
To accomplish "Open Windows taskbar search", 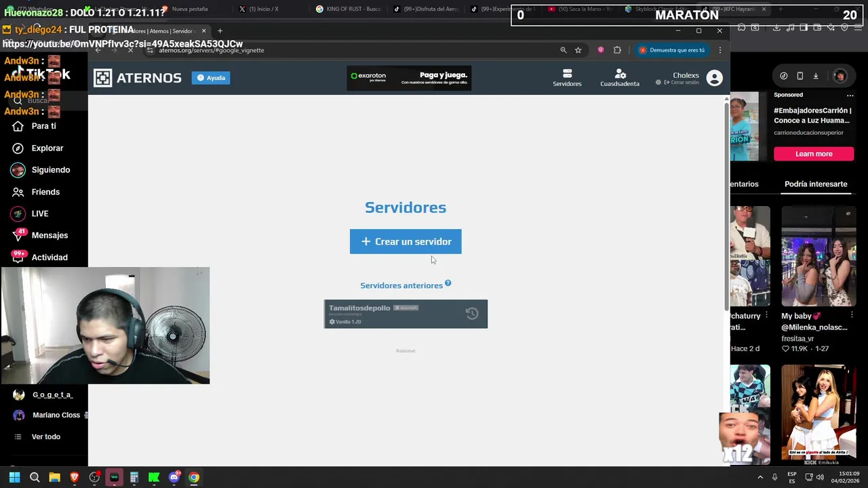I will pos(35,477).
